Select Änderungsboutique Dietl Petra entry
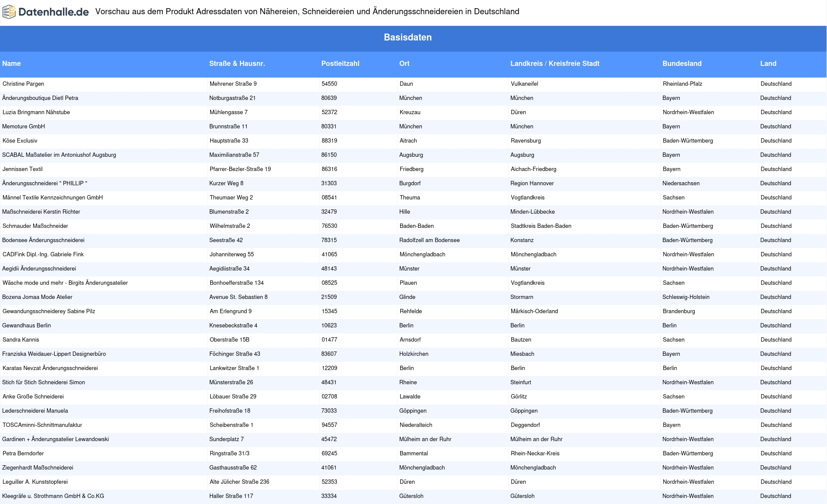Viewport: 827px width, 504px height. [x=40, y=98]
